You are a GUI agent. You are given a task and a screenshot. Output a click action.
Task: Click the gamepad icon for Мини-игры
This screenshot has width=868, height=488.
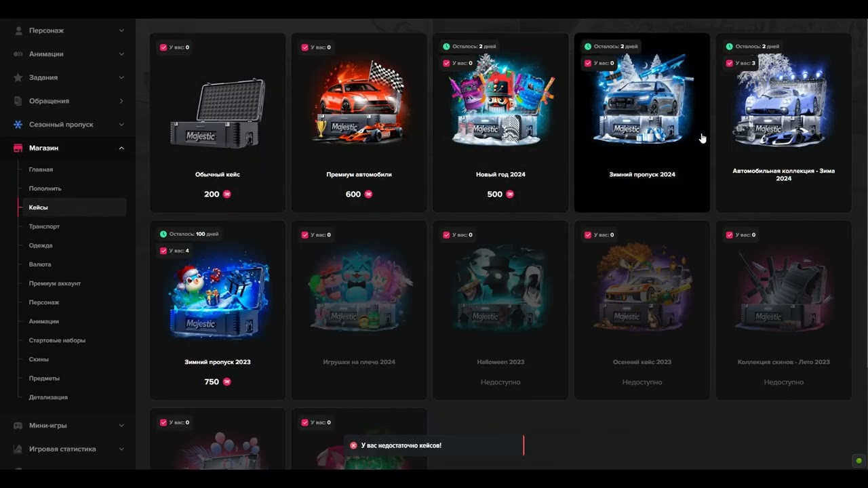coord(18,426)
